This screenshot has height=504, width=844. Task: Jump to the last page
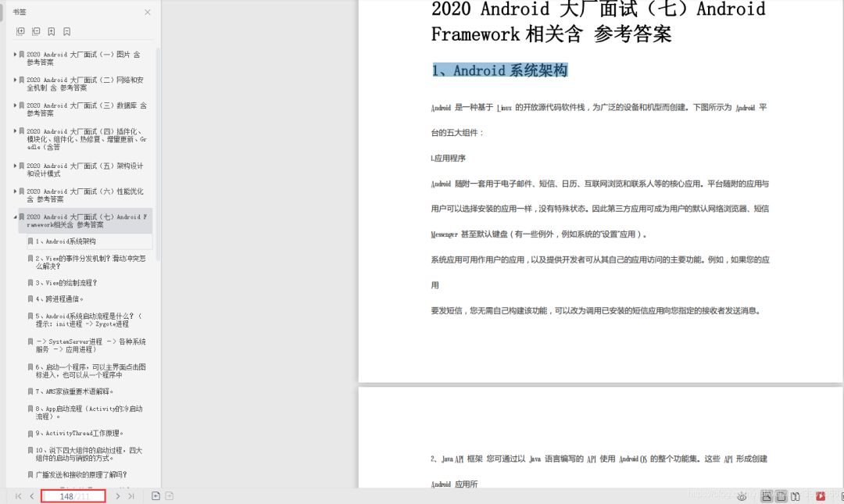point(131,496)
